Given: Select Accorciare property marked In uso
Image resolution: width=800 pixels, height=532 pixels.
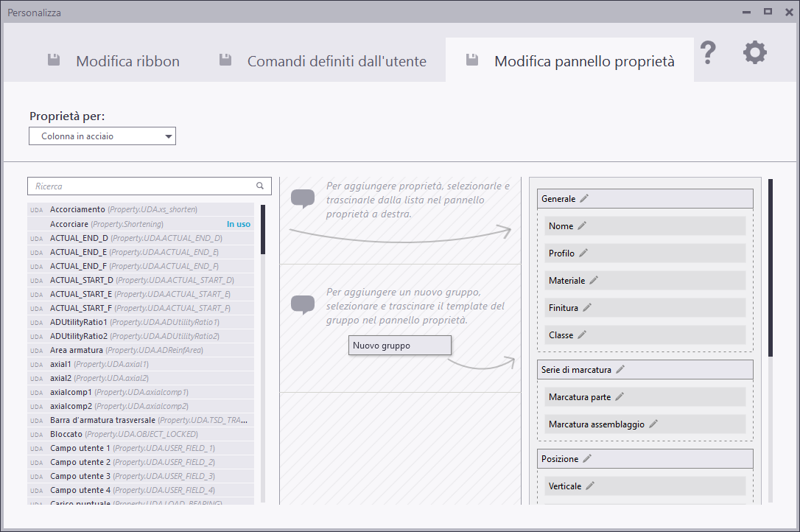Looking at the screenshot, I should (x=140, y=223).
